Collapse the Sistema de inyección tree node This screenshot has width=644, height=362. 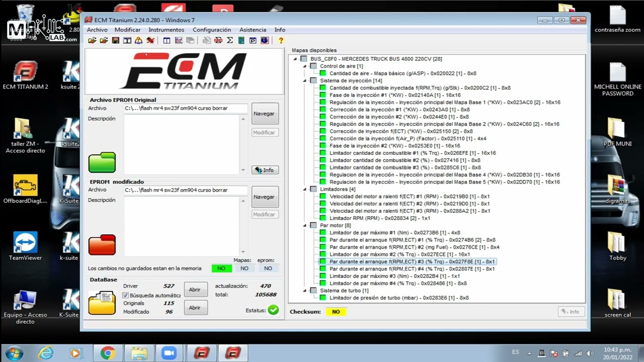click(x=305, y=80)
